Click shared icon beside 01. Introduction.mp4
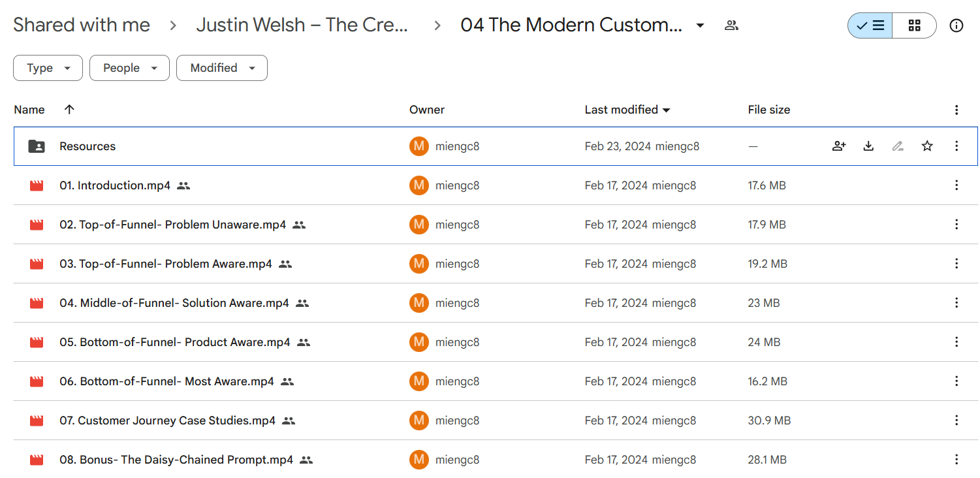The height and width of the screenshot is (478, 980). [x=183, y=186]
